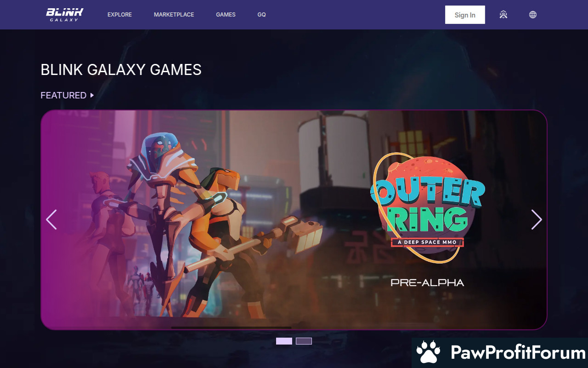The image size is (588, 368).
Task: Select the first carousel slide indicator
Action: pyautogui.click(x=284, y=341)
